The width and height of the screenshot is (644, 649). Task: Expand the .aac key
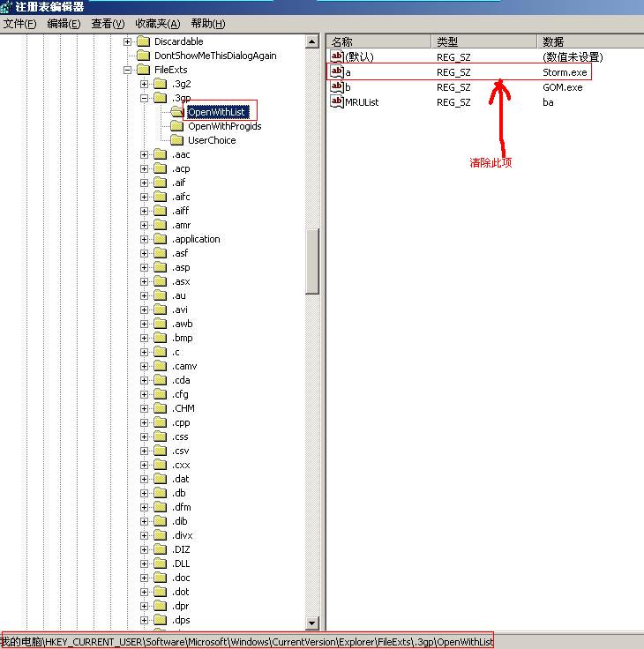(x=144, y=154)
